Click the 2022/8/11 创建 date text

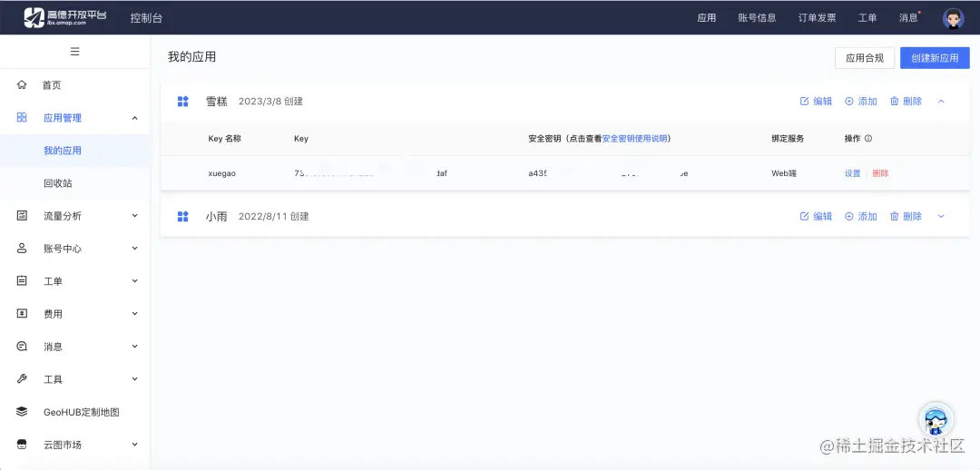pos(274,216)
